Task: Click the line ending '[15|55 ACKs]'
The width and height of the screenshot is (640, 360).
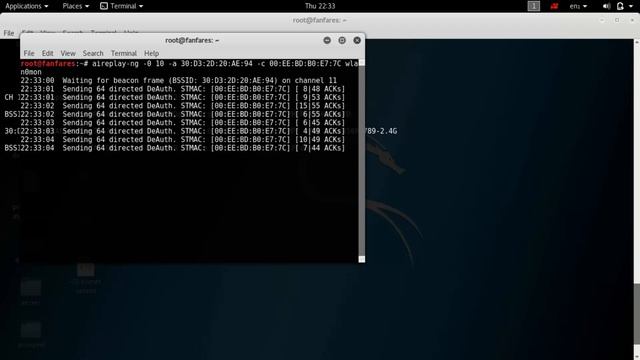Action: [182, 106]
